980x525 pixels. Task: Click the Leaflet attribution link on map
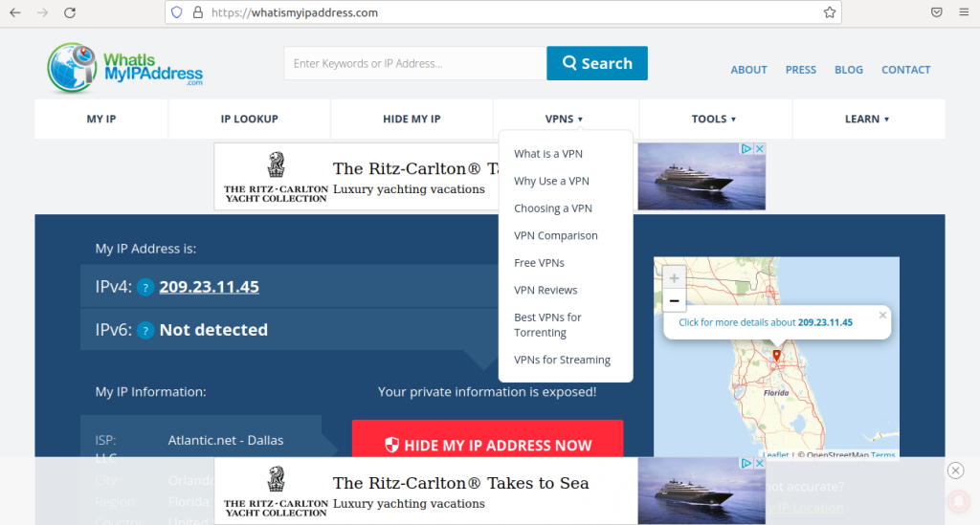click(x=775, y=455)
